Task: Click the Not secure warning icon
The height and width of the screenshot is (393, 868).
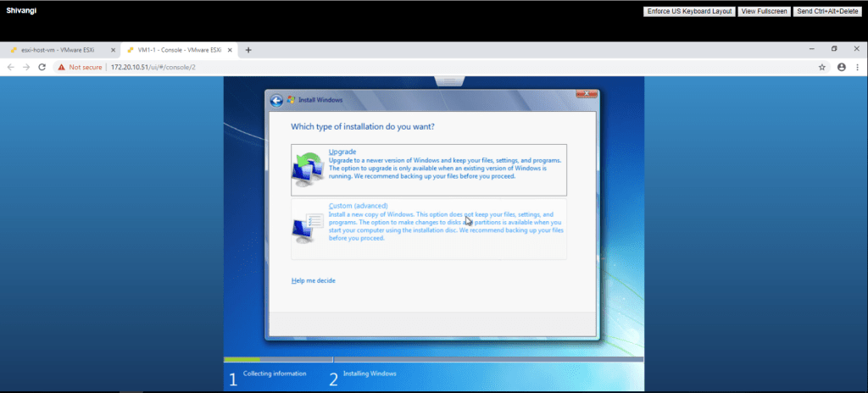Action: 62,67
